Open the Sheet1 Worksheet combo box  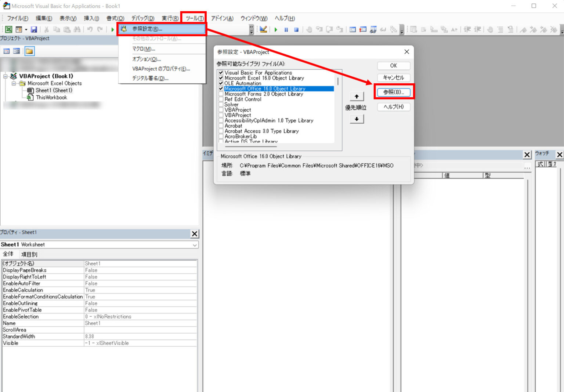pyautogui.click(x=195, y=245)
